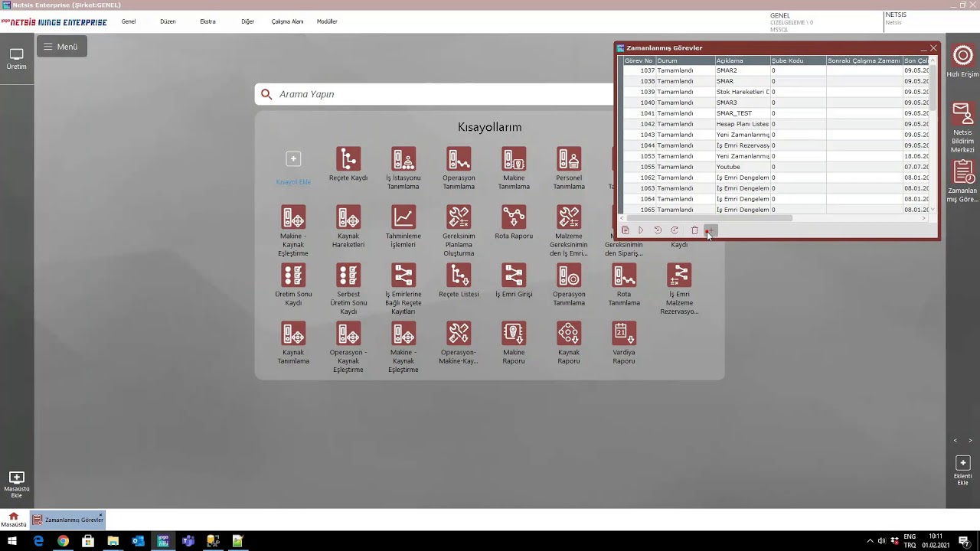Click the Açıklama column header
The height and width of the screenshot is (551, 980).
tap(743, 60)
